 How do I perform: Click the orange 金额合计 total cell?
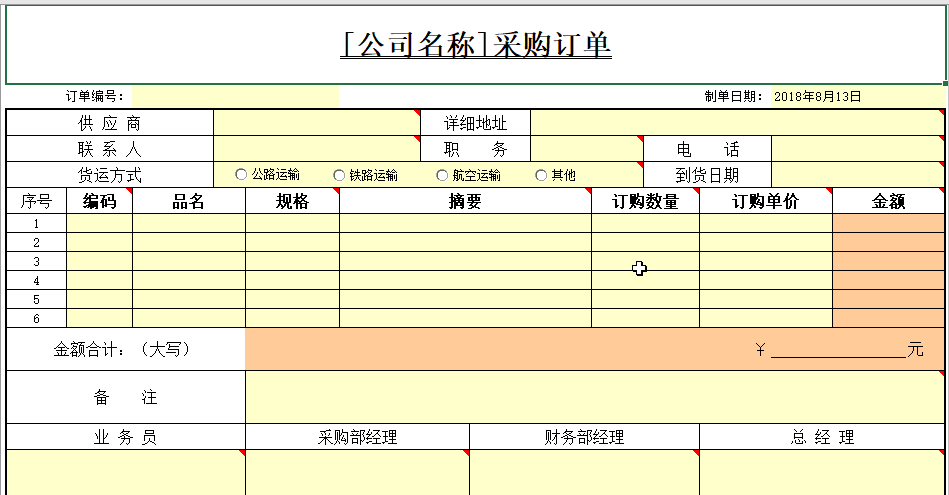coord(594,349)
